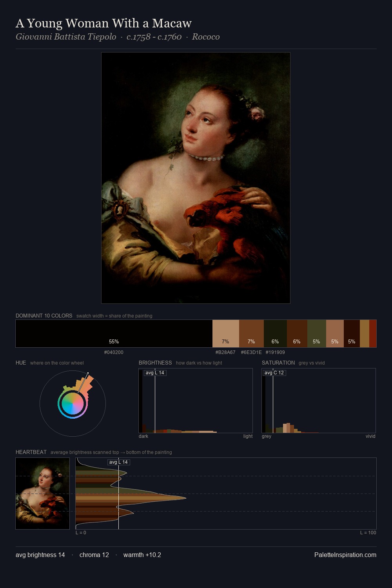Screen dimensions: 392x588
Task: Click the light axis label
Action: pyautogui.click(x=248, y=436)
